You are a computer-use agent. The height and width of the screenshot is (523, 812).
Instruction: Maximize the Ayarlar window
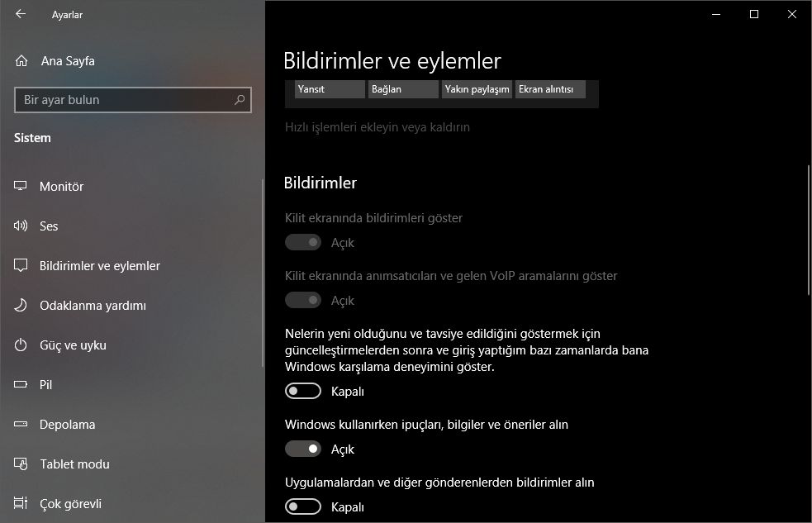click(x=754, y=14)
